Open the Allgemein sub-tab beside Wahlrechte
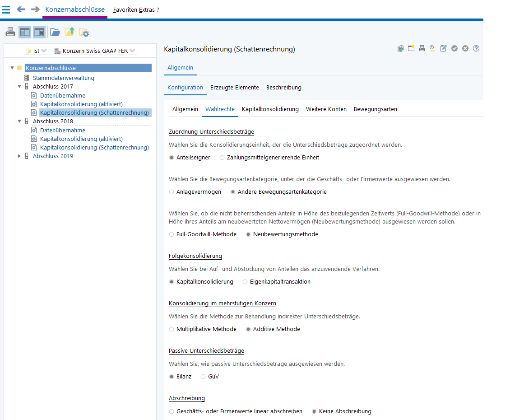This screenshot has height=420, width=510. click(x=185, y=109)
